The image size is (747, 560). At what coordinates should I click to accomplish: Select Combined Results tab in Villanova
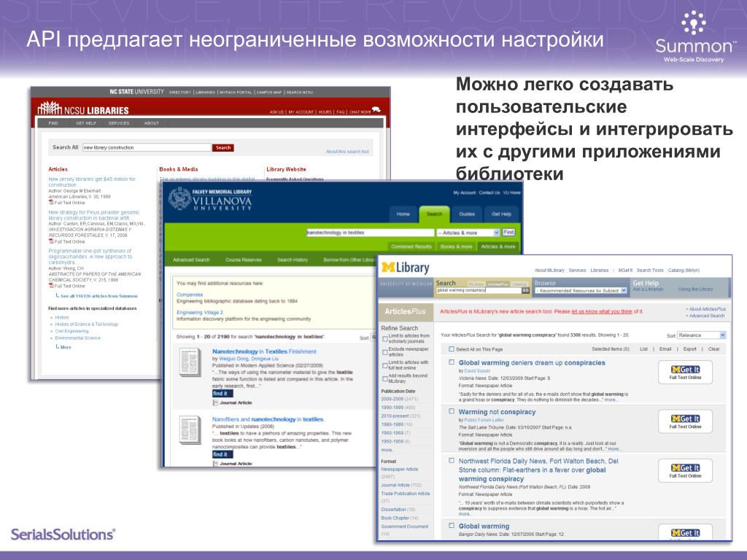[411, 246]
